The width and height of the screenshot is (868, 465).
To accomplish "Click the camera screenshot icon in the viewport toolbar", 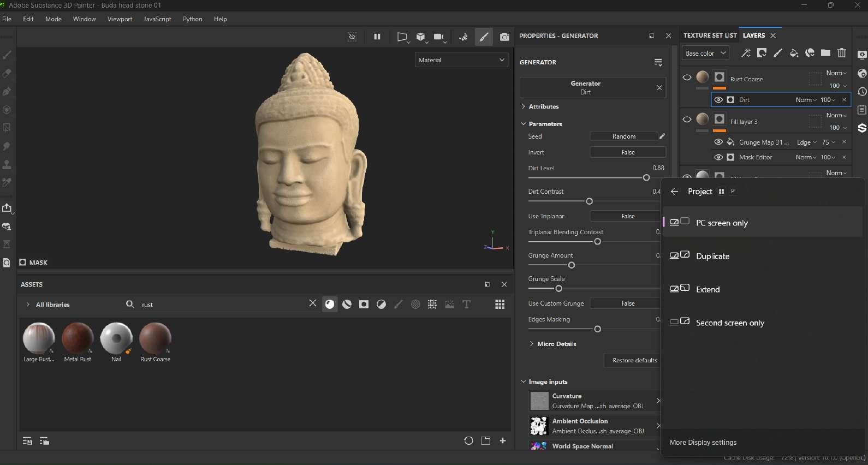I will click(504, 37).
